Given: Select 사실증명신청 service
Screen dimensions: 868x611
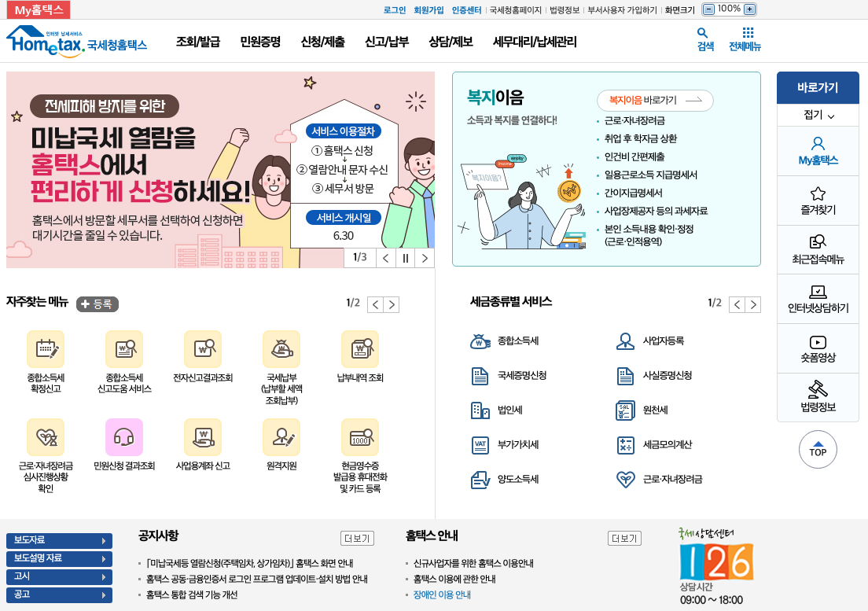Looking at the screenshot, I should click(x=654, y=376).
